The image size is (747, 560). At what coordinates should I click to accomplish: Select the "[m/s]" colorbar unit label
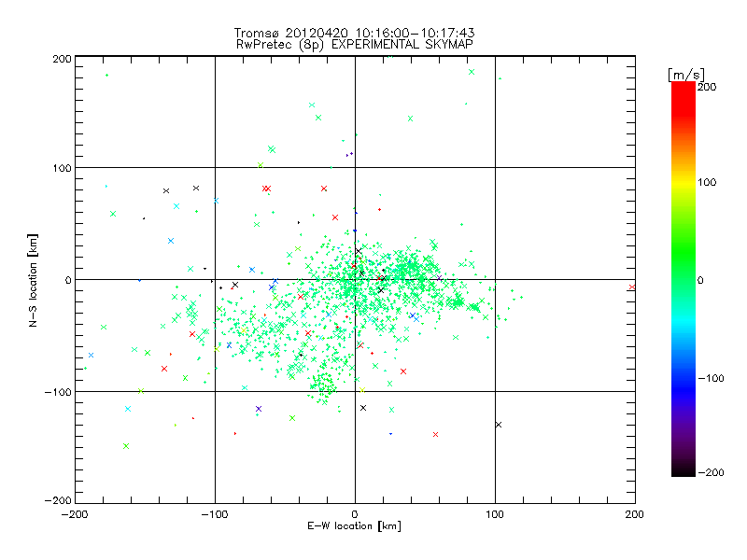pos(686,75)
